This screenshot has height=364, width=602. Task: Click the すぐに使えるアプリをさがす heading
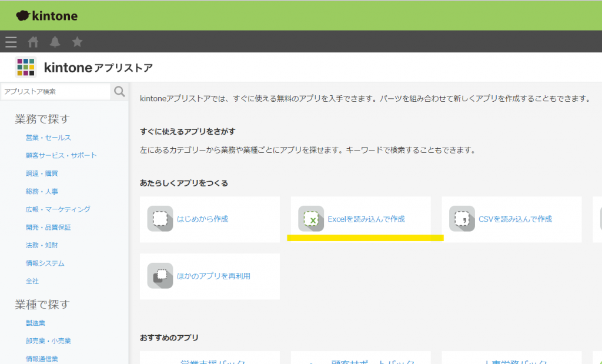tap(188, 131)
